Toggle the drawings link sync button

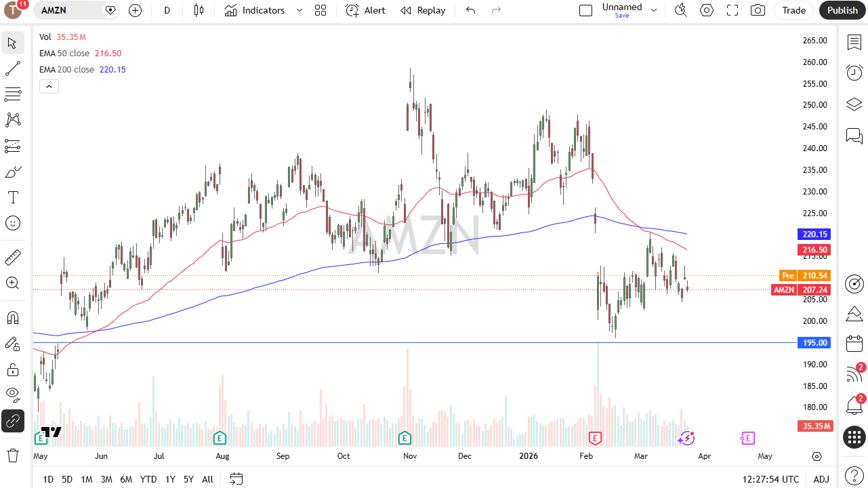13,421
